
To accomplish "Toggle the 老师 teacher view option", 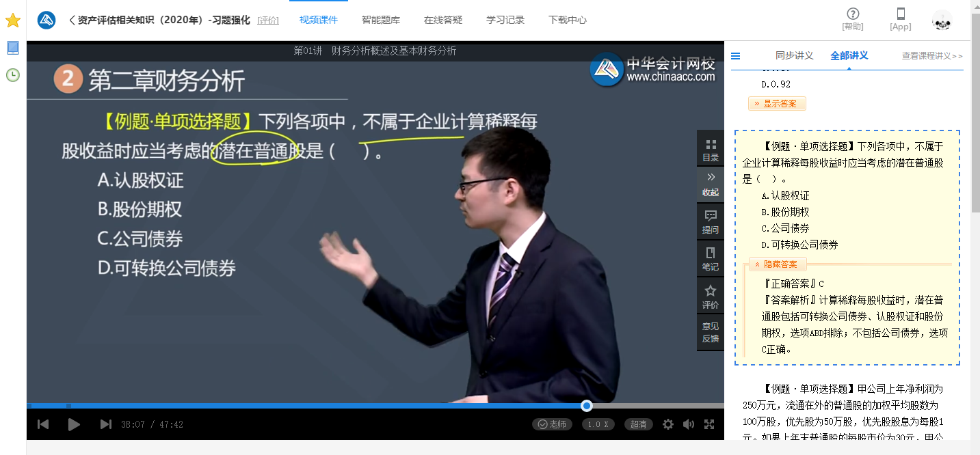I will pos(552,424).
